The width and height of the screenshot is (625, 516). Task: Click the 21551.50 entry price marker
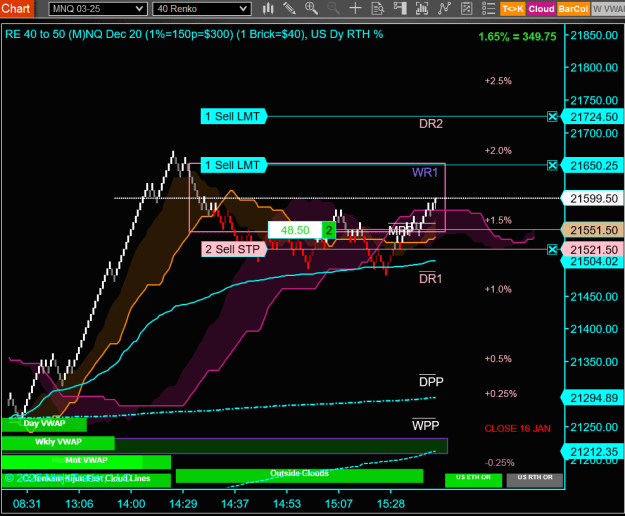click(x=592, y=230)
